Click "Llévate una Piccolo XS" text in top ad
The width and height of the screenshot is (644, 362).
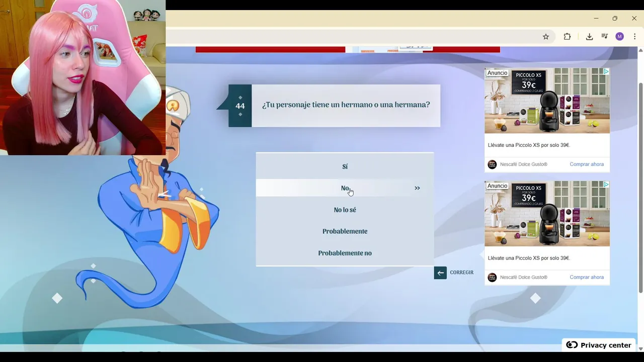[529, 145]
